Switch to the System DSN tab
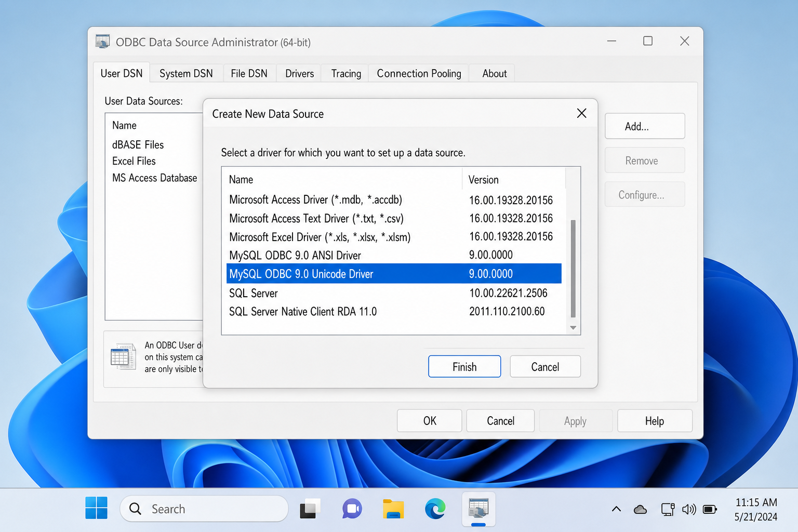The image size is (798, 532). pyautogui.click(x=186, y=73)
